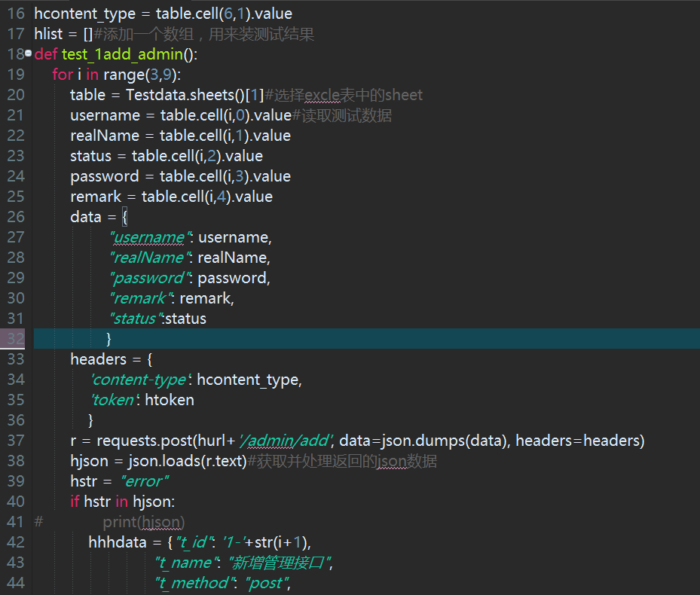The image size is (700, 595).
Task: Click comment '#添加一个数组，用来装测试结果'
Action: tap(204, 35)
